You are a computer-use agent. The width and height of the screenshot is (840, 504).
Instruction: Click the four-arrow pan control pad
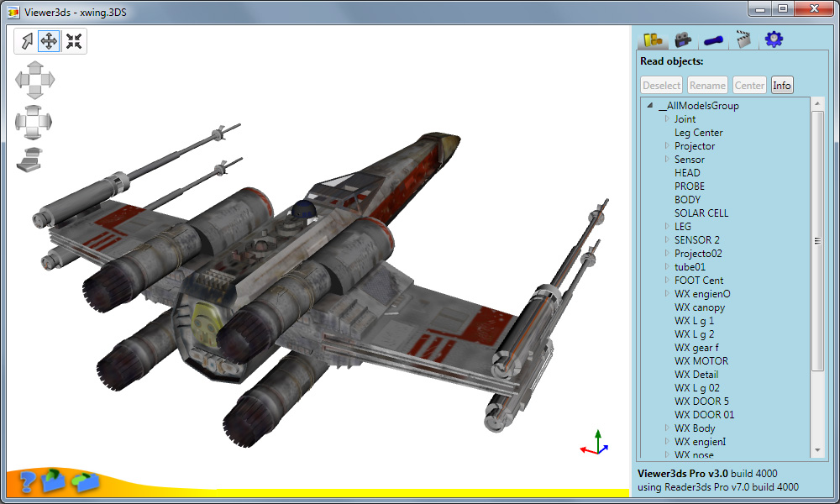tap(34, 81)
